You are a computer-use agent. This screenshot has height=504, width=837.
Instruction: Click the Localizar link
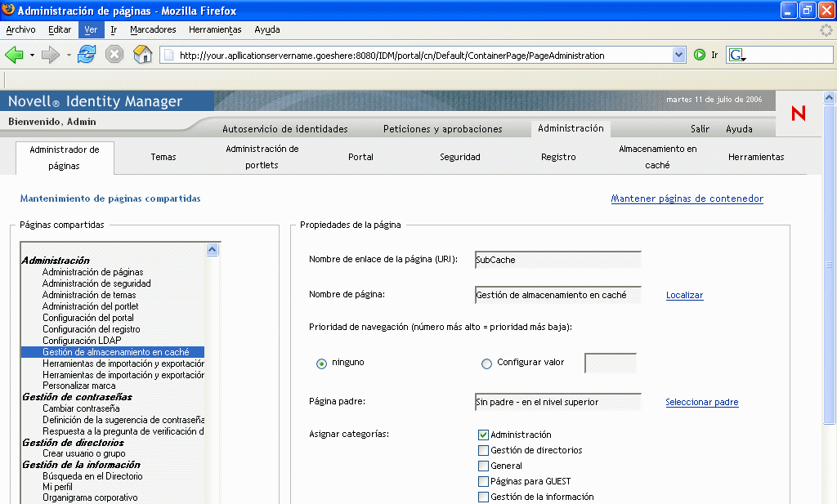pyautogui.click(x=684, y=296)
